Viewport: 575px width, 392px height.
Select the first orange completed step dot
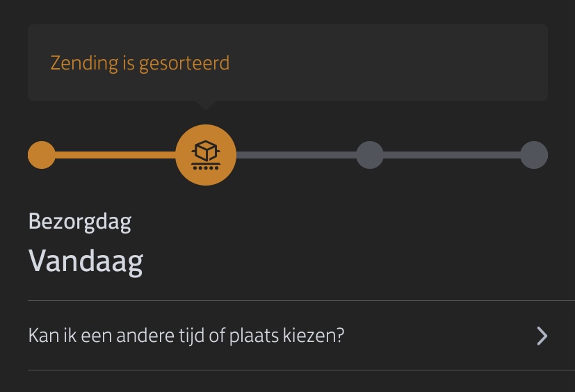tap(42, 155)
